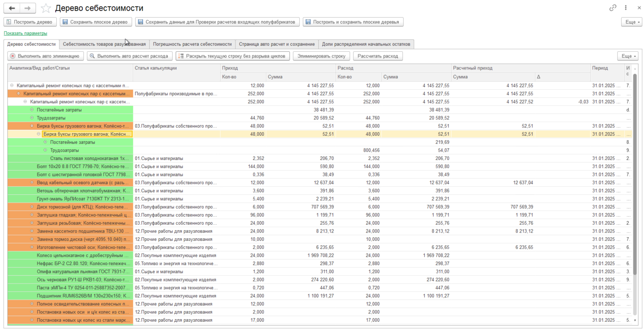Add page to favorites with star icon

(x=45, y=8)
